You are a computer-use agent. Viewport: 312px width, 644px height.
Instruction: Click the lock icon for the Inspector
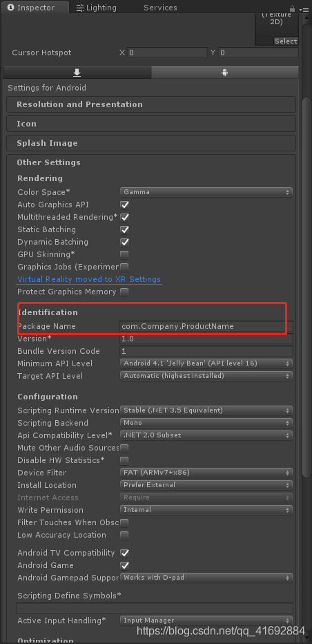[292, 8]
